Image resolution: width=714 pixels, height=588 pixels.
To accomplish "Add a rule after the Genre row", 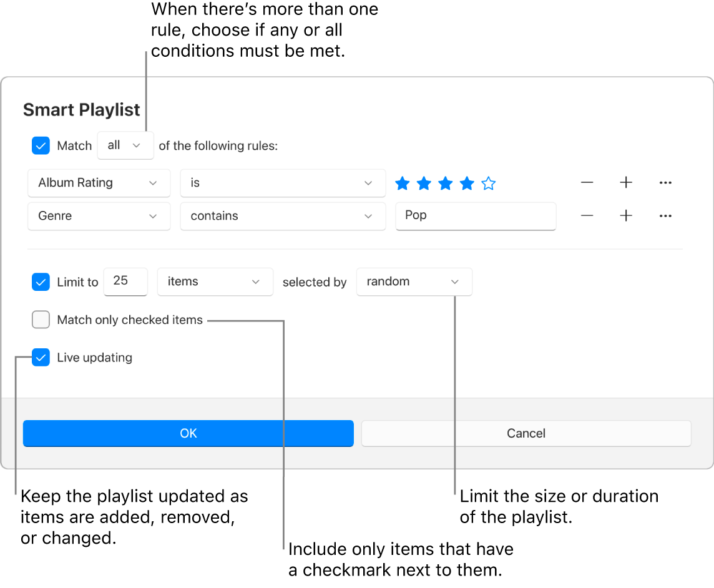I will pos(626,216).
